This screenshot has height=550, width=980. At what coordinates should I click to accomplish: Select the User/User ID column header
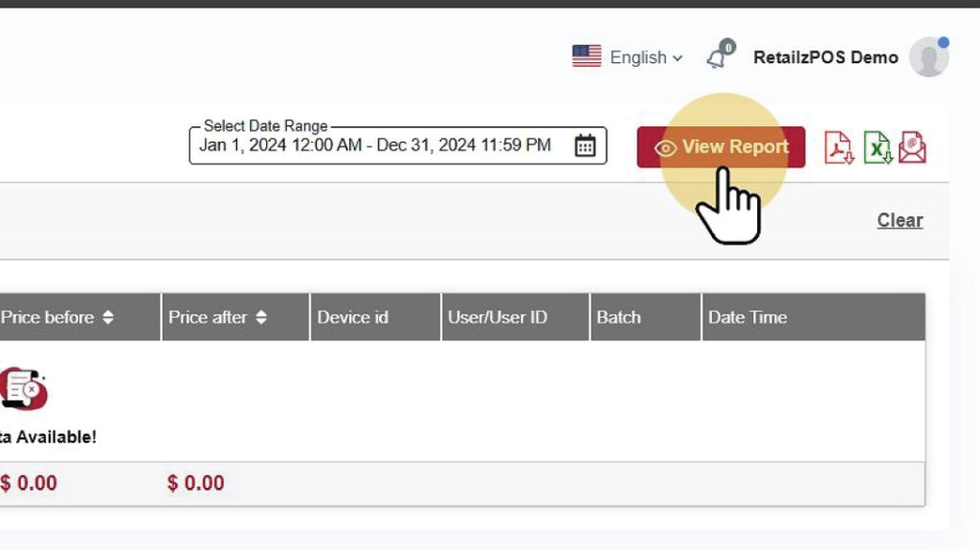497,318
